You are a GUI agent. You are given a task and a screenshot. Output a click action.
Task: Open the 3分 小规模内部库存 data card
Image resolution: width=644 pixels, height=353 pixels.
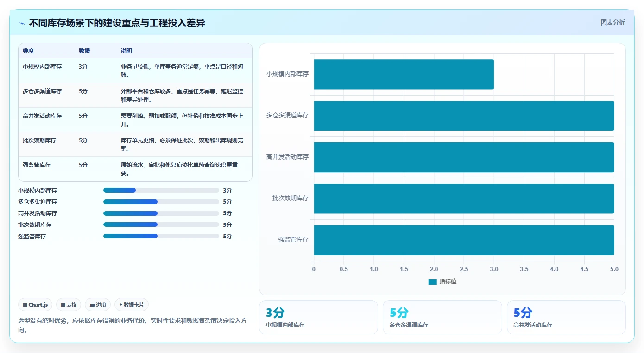click(x=318, y=317)
